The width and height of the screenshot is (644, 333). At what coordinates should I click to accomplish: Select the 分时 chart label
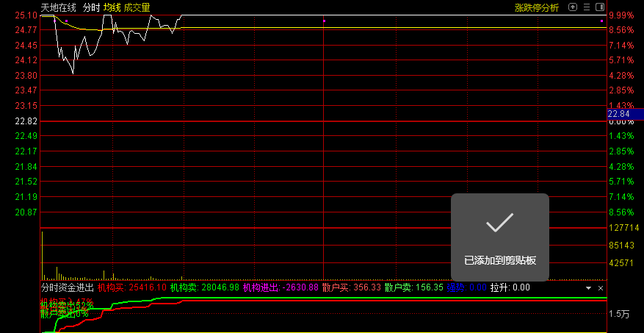tap(91, 7)
